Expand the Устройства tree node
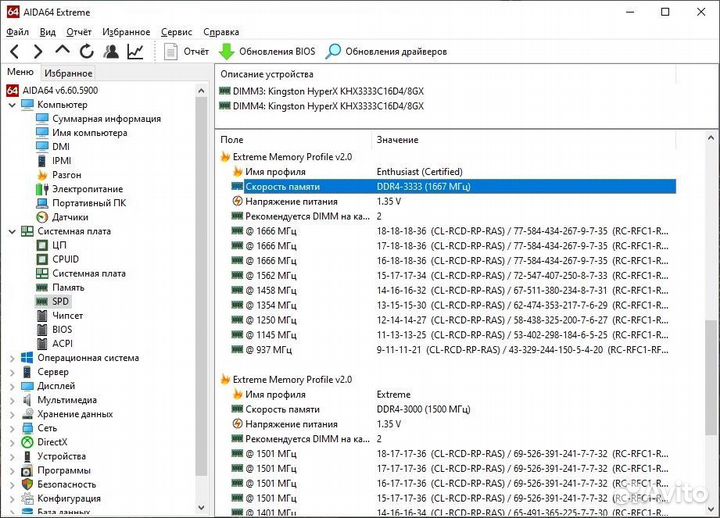The width and height of the screenshot is (720, 518). pos(12,456)
